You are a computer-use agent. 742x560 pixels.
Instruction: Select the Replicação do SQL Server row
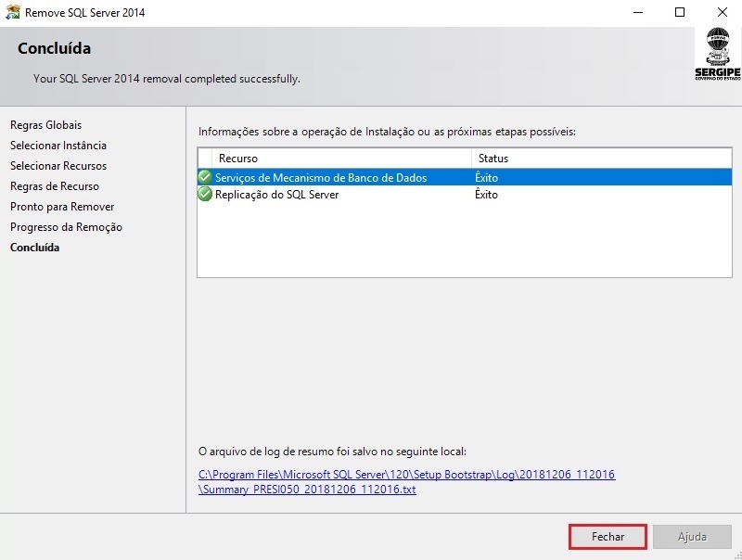[x=276, y=195]
